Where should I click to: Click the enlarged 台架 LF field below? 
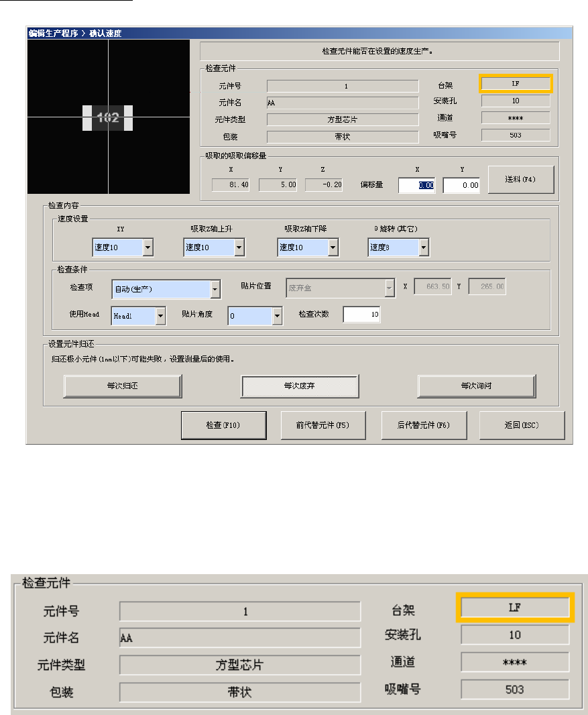coord(515,608)
